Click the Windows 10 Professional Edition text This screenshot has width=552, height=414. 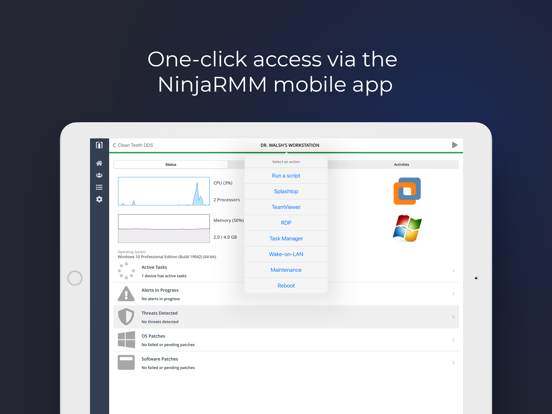(x=167, y=257)
